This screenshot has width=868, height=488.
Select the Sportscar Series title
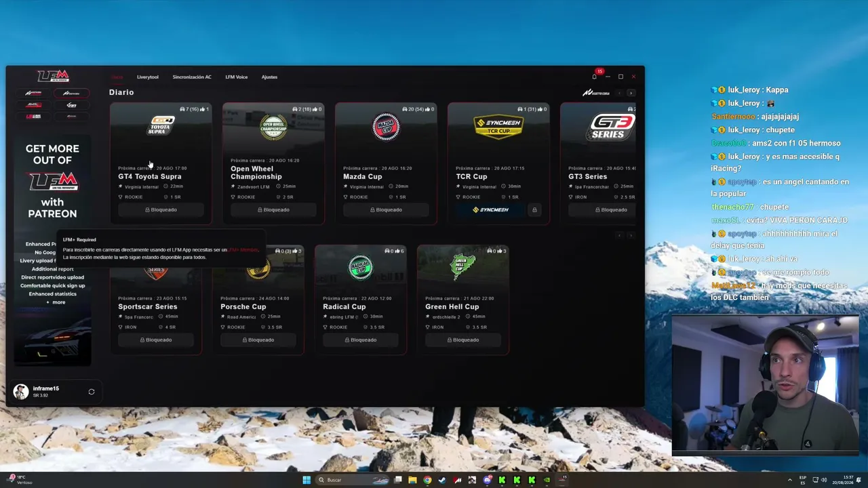click(148, 306)
